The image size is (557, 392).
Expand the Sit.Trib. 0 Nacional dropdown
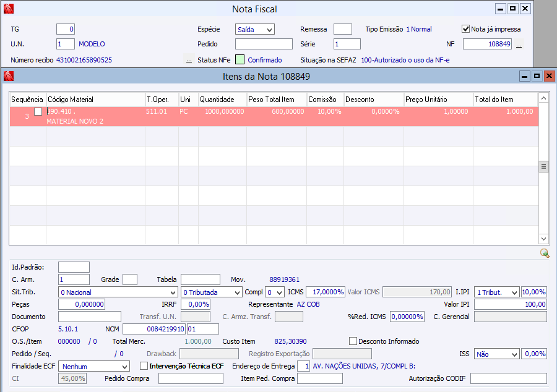coord(118,292)
